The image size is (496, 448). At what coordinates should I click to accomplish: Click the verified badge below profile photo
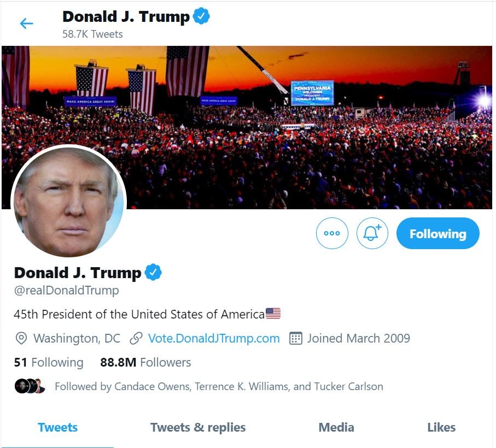pyautogui.click(x=153, y=272)
